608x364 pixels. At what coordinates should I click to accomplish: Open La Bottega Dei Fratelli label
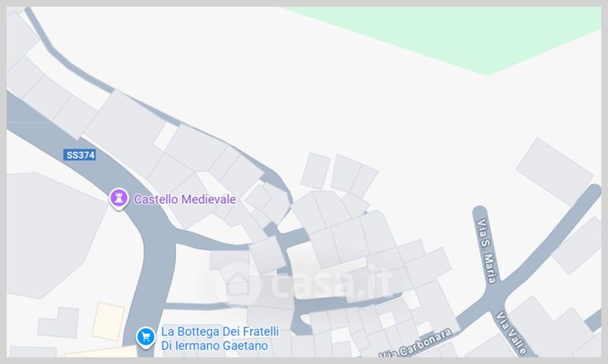tap(220, 331)
